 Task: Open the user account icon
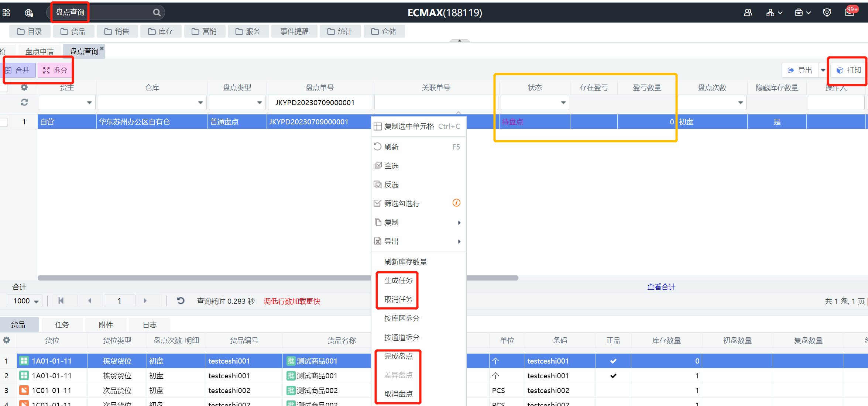[x=748, y=13]
